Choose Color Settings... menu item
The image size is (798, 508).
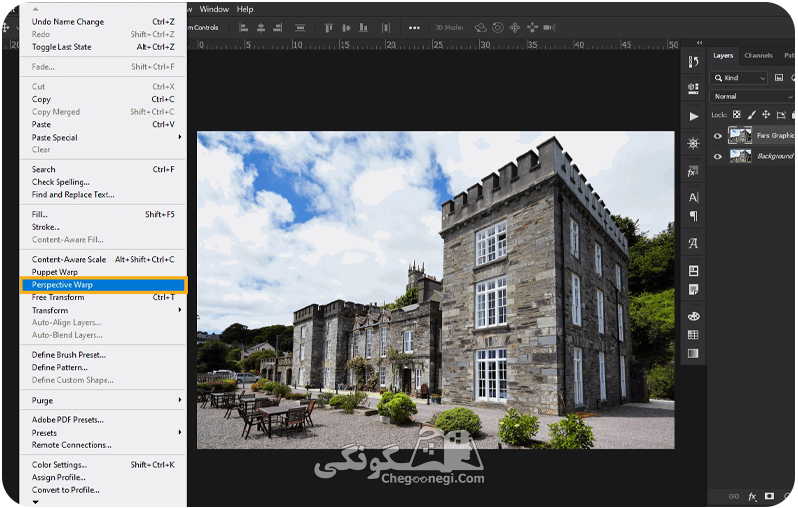coord(103,465)
